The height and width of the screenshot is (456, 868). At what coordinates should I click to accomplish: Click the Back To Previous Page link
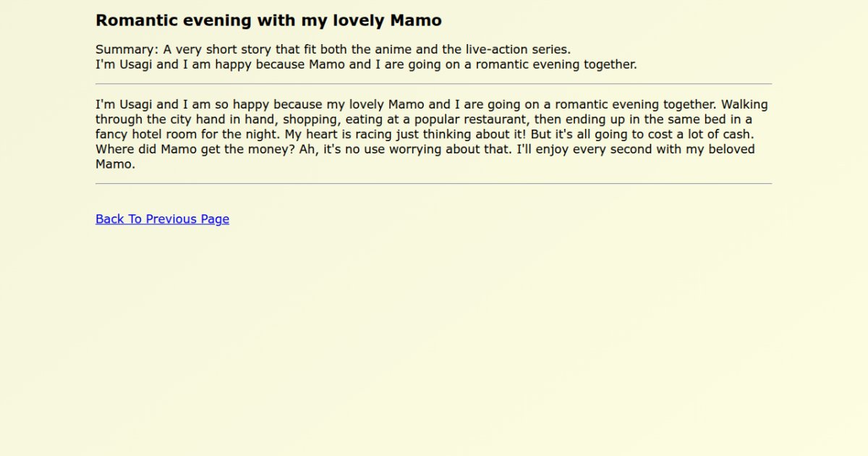162,219
